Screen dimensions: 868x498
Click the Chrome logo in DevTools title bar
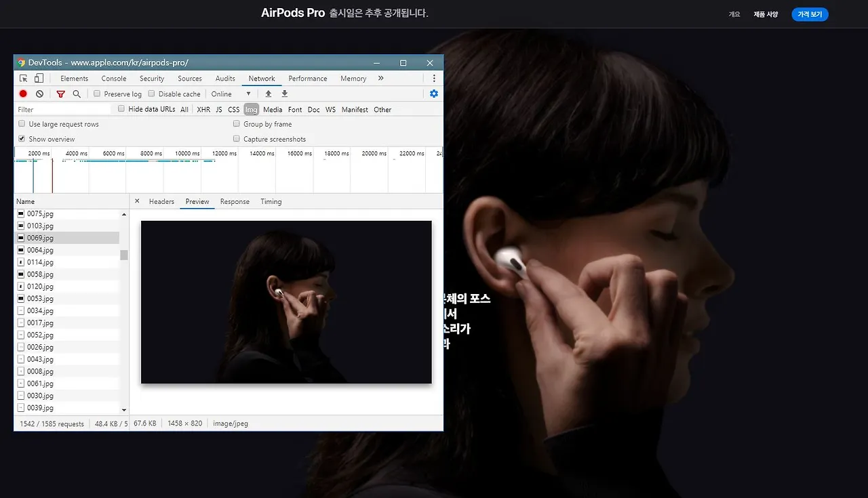click(21, 62)
